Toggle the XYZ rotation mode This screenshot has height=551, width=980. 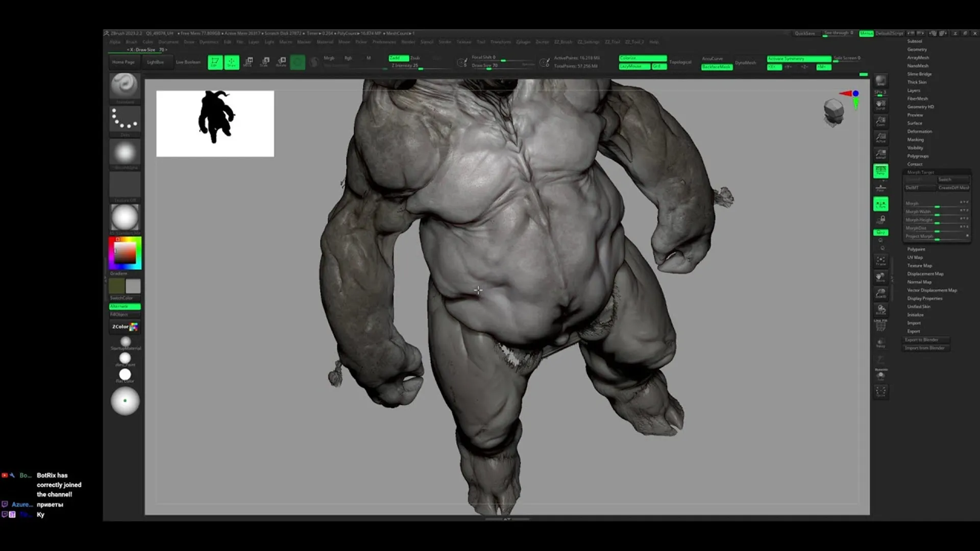tap(880, 233)
